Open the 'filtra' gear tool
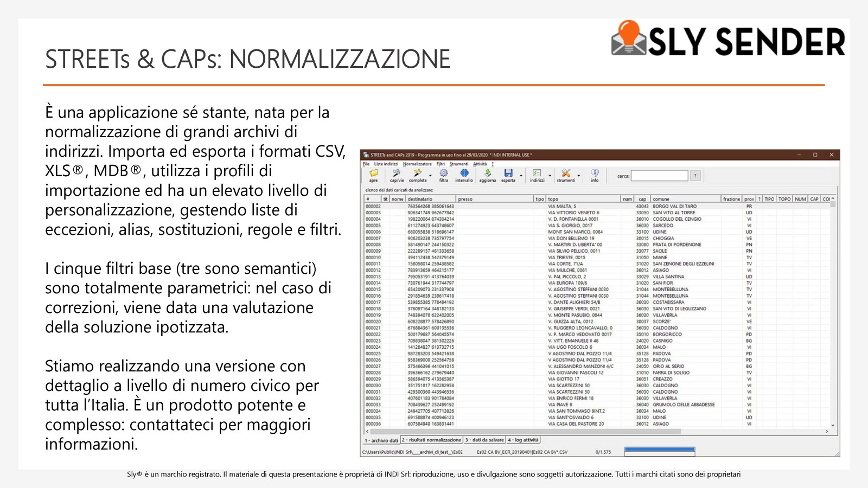 coord(444,173)
